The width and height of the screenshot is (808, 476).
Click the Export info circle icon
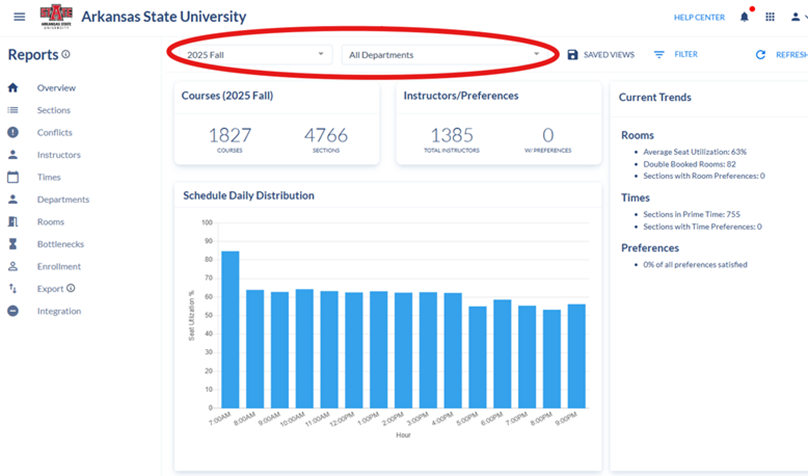[71, 288]
